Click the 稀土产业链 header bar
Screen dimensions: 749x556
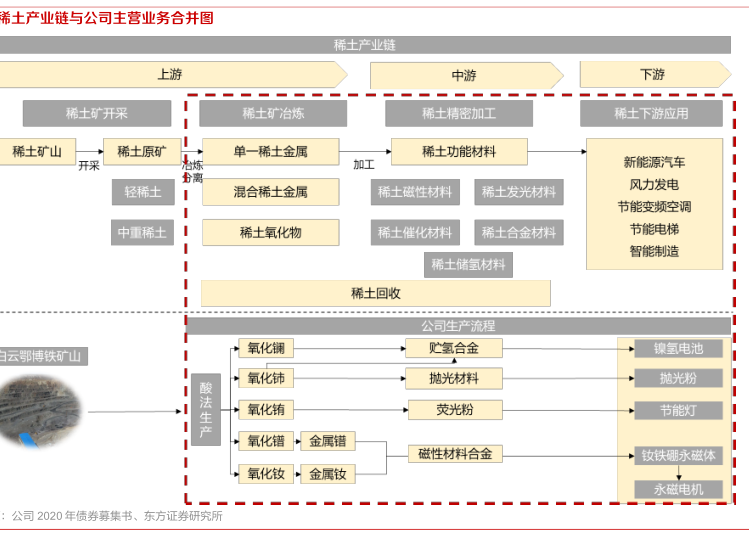coord(365,45)
